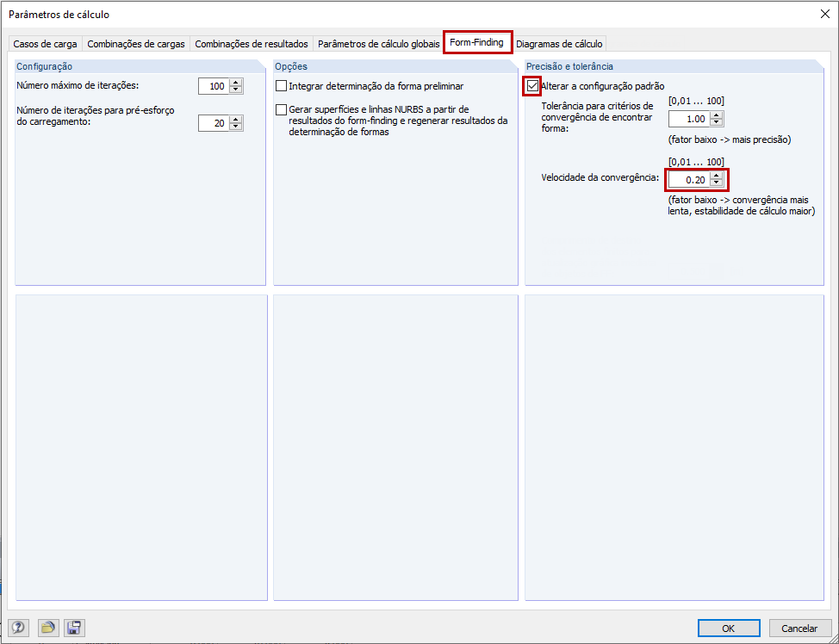Select the Form-Finding tab
The image size is (839, 644).
coord(476,42)
